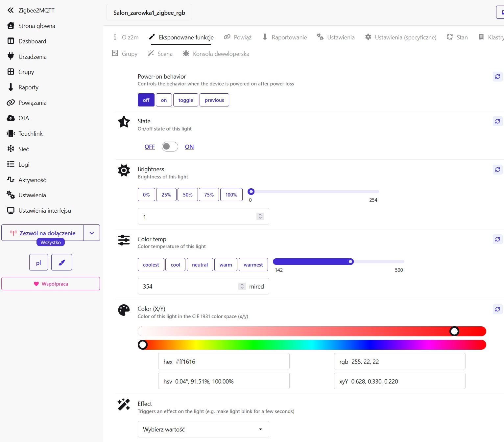Click refresh icon next to Color temp

coord(497,239)
